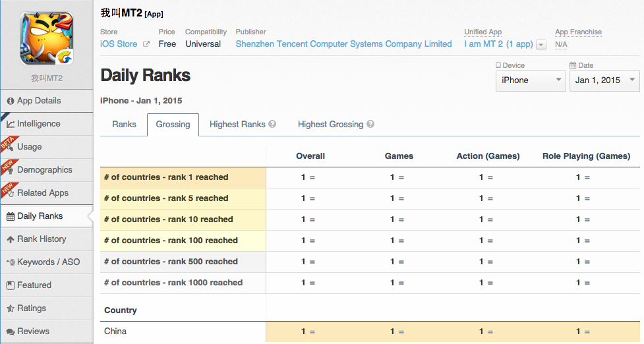644x344 pixels.
Task: Click the '# of countries - rank 10 reached' row
Action: 370,219
